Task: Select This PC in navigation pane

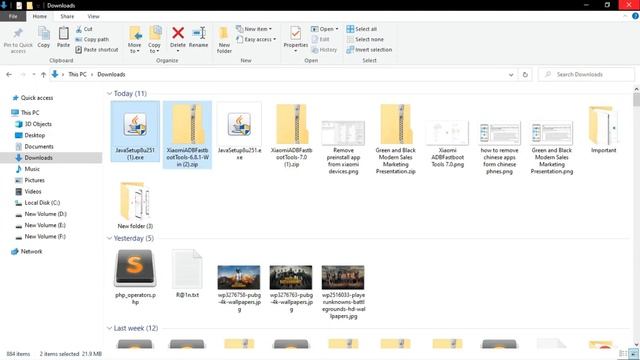Action: (x=25, y=113)
